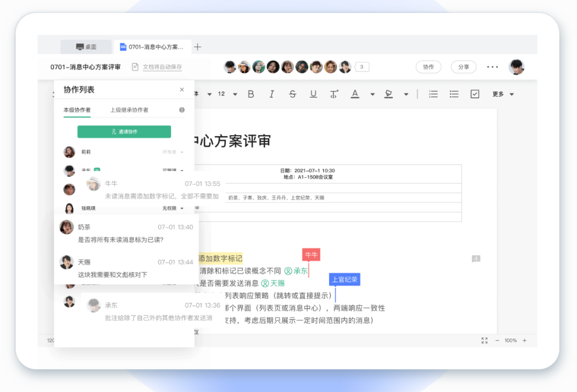Open a new tab with plus icon

pyautogui.click(x=198, y=46)
